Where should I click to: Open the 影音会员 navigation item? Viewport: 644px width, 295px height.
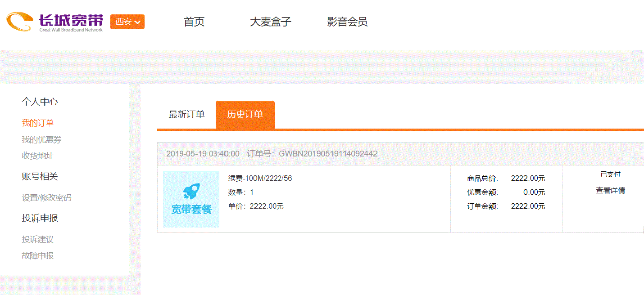tap(347, 22)
